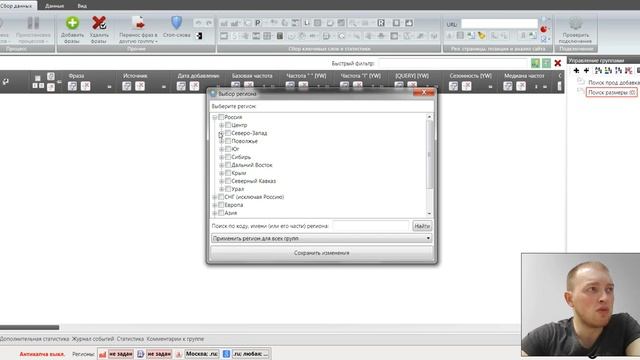Click the first green quick filter icon
Image resolution: width=640 pixels, height=360 pixels.
click(535, 63)
